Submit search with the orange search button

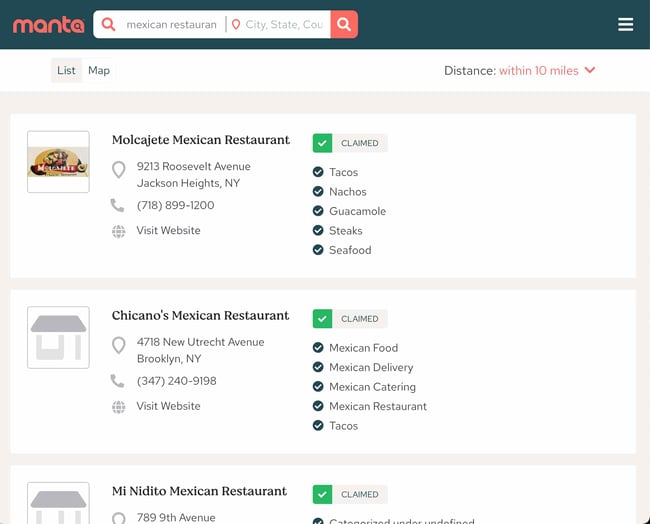point(344,24)
